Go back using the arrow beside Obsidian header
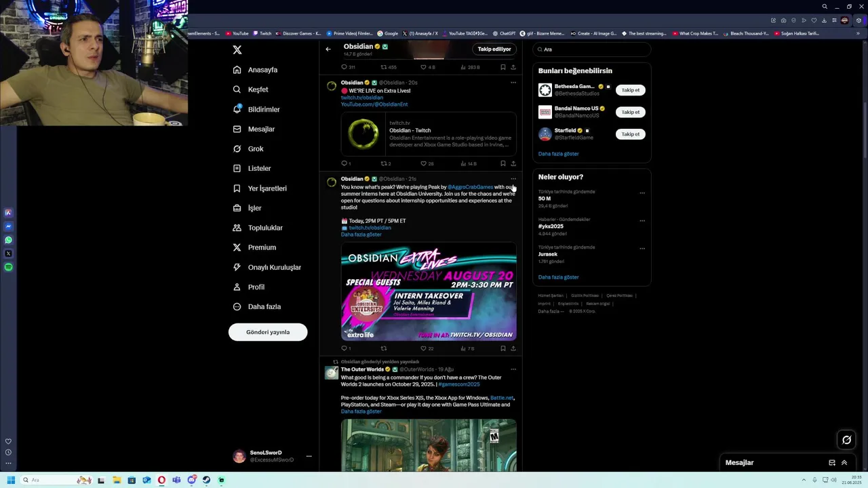The height and width of the screenshot is (488, 868). coord(328,49)
